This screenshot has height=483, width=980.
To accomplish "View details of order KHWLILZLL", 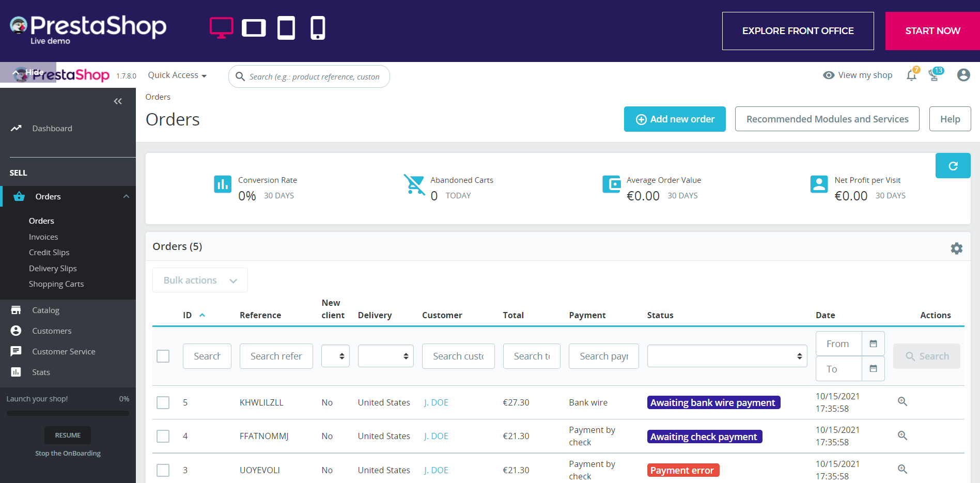I will [903, 401].
